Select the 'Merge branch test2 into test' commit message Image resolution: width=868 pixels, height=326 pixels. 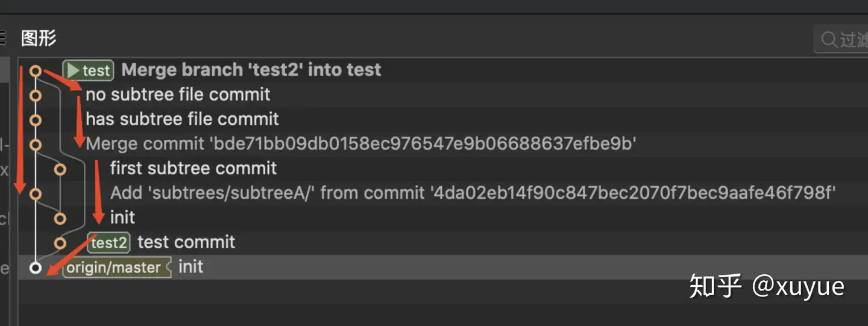251,70
